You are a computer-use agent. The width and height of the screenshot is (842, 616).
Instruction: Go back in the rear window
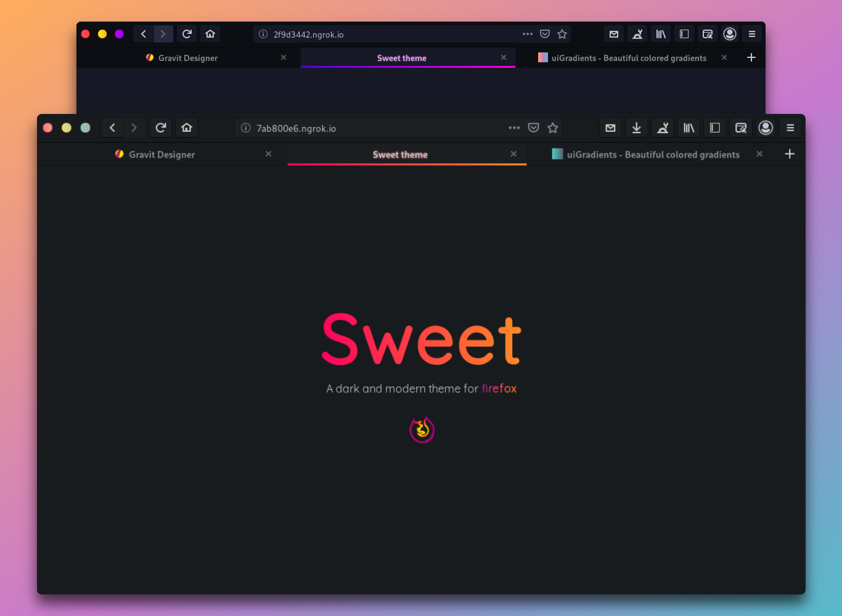pos(144,34)
